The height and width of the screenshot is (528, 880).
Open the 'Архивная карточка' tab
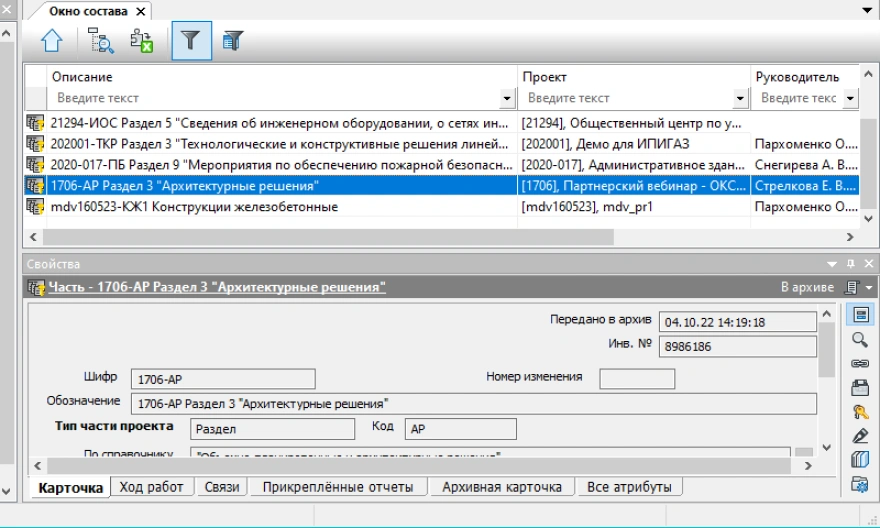(x=502, y=487)
